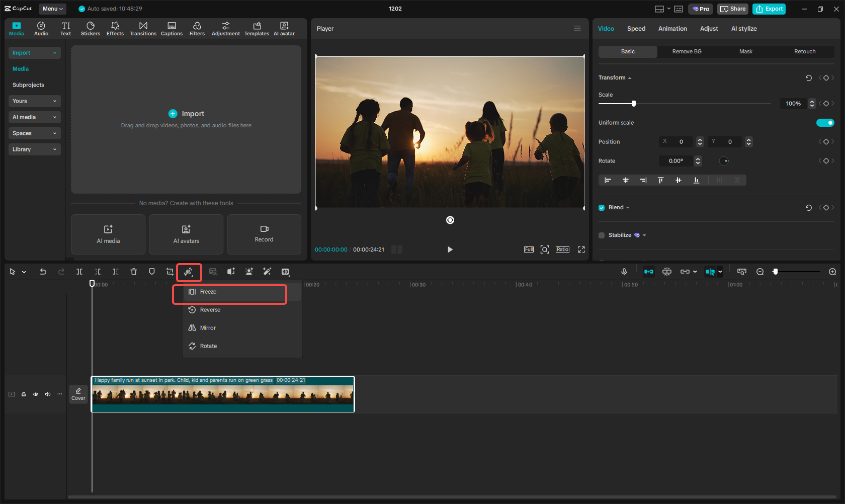
Task: Open the Record tool
Action: 264,234
